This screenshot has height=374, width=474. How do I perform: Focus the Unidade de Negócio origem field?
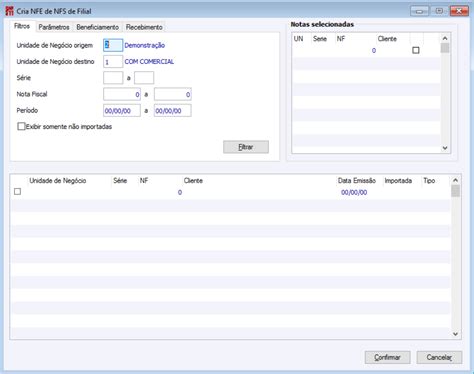click(113, 45)
